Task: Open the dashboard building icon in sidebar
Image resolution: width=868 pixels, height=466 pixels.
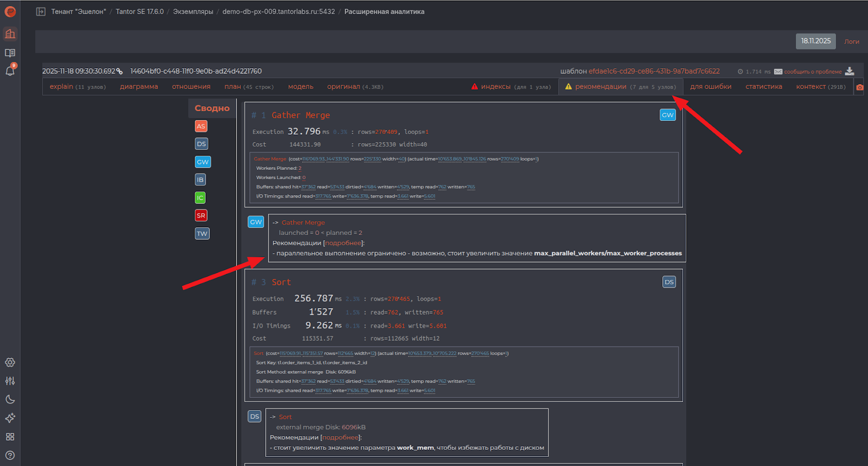Action: pyautogui.click(x=10, y=34)
